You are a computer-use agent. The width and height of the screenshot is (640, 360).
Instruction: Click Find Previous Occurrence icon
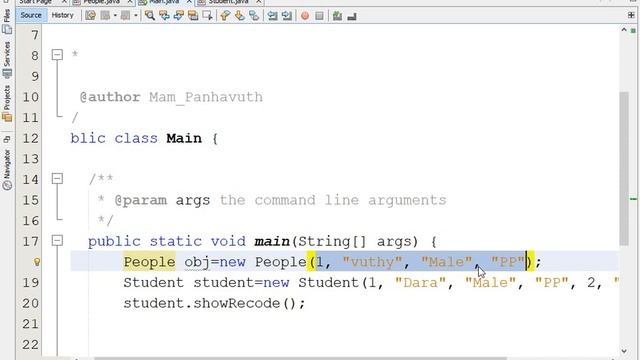[164, 16]
